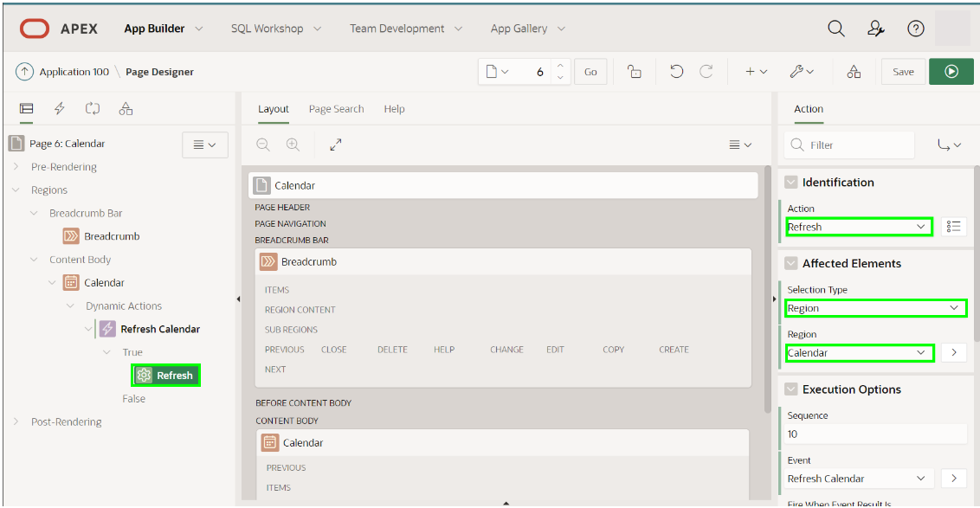
Task: Select Refresh Calendar dynamic action node
Action: pos(160,329)
